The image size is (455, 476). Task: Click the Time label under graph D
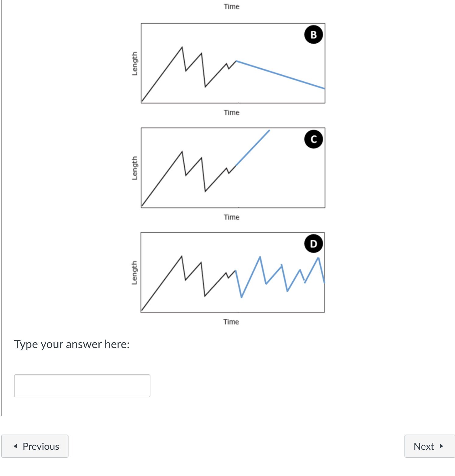coord(231,322)
